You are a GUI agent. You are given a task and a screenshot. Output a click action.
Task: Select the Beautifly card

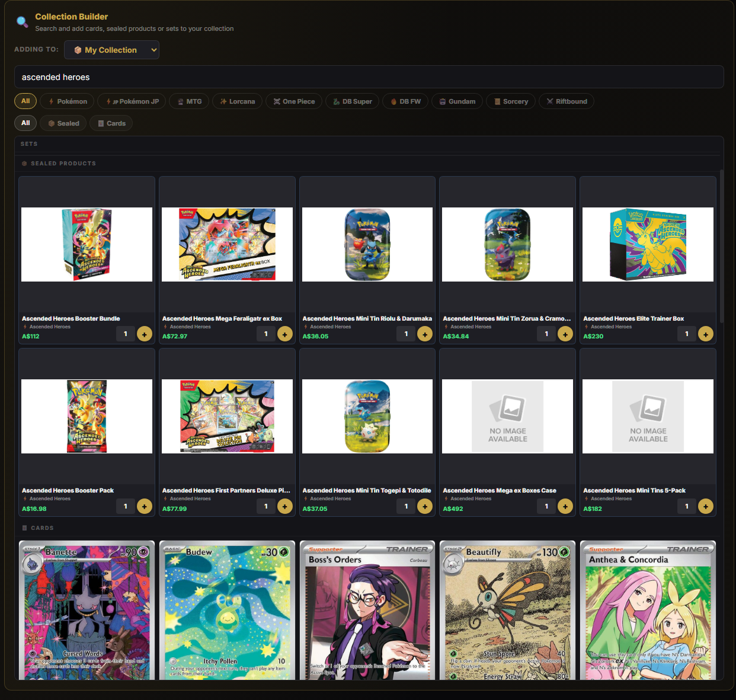(x=507, y=610)
